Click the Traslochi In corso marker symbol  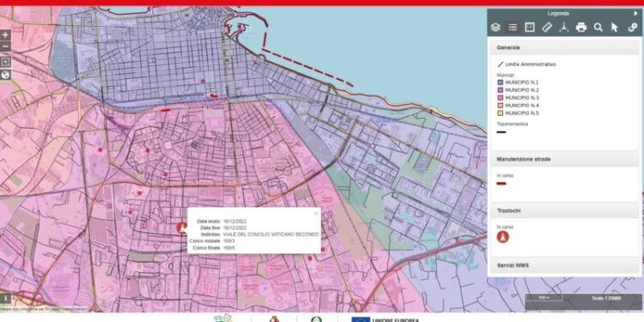tap(502, 237)
